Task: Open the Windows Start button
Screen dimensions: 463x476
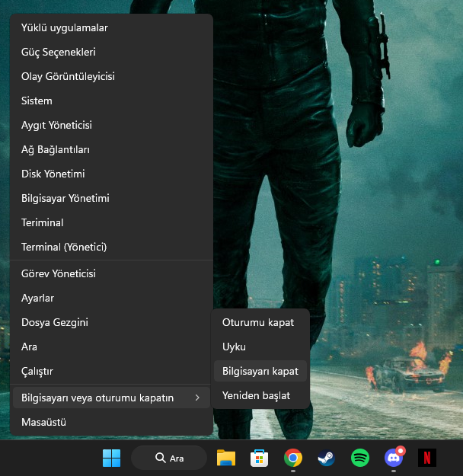Action: (111, 458)
